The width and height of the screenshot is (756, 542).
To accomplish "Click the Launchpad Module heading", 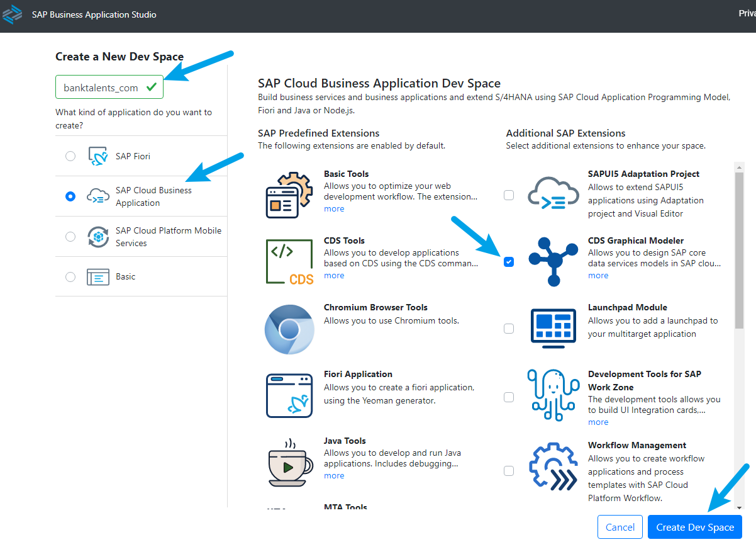I will [x=628, y=307].
